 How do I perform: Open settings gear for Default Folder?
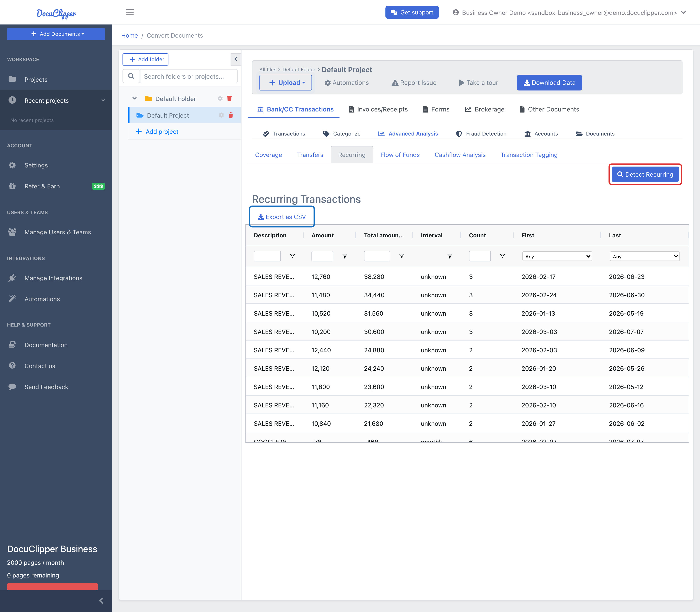click(220, 98)
